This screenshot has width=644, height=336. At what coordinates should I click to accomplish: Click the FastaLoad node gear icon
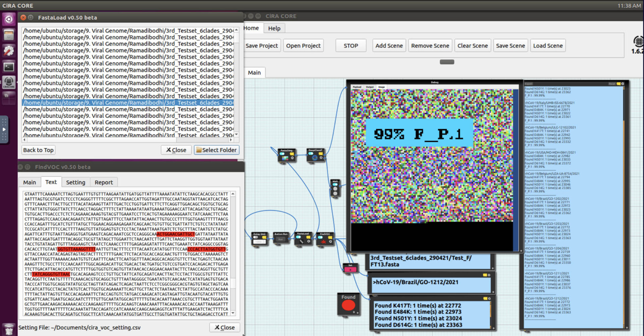coord(309,241)
